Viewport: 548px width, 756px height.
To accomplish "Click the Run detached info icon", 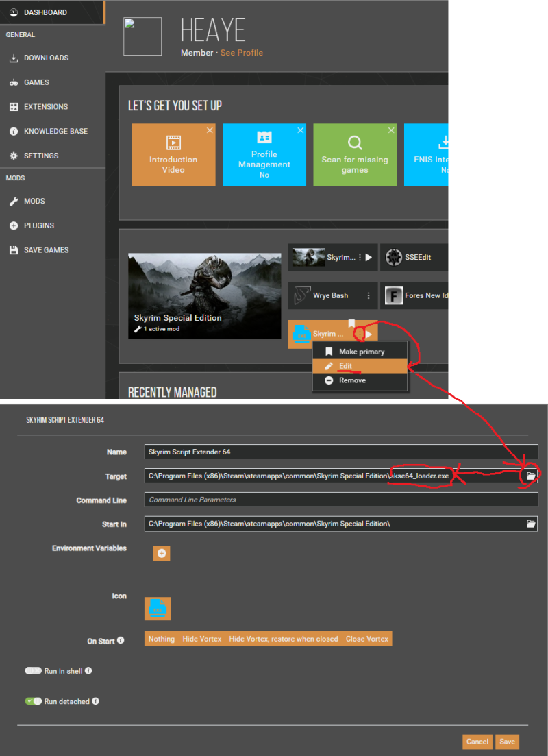I will [95, 701].
